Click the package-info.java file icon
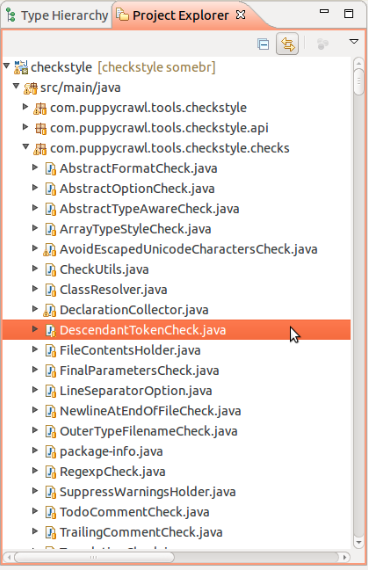Viewport: 368px width, 570px height. coord(50,452)
